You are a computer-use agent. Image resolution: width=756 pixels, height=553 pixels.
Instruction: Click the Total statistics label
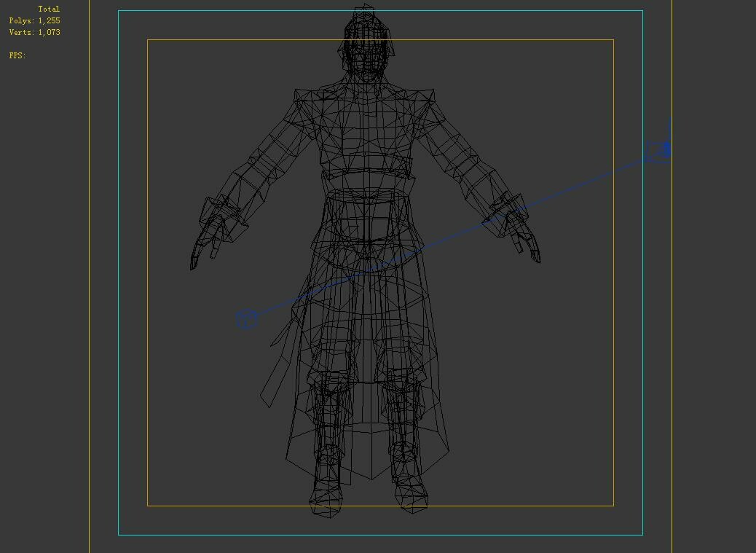click(48, 8)
